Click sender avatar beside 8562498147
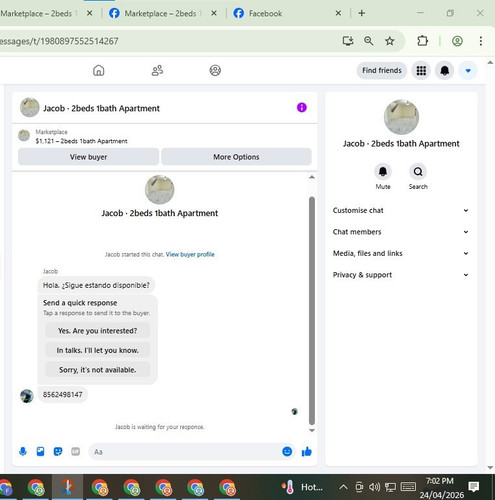This screenshot has width=495, height=500. coord(27,396)
